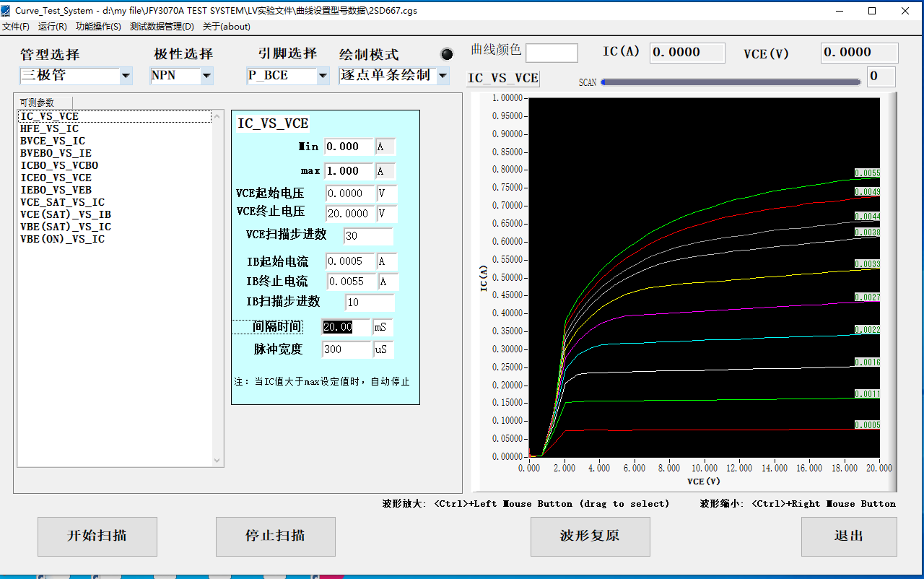Viewport: 924px width, 579px height.
Task: Click the VCE扫描步进数 field showing 30
Action: [x=368, y=236]
